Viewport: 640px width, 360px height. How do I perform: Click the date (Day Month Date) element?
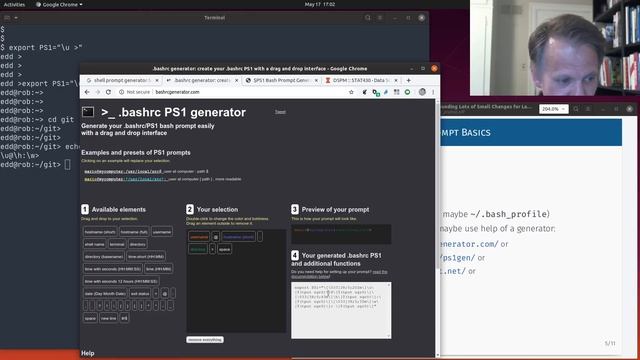pyautogui.click(x=105, y=293)
